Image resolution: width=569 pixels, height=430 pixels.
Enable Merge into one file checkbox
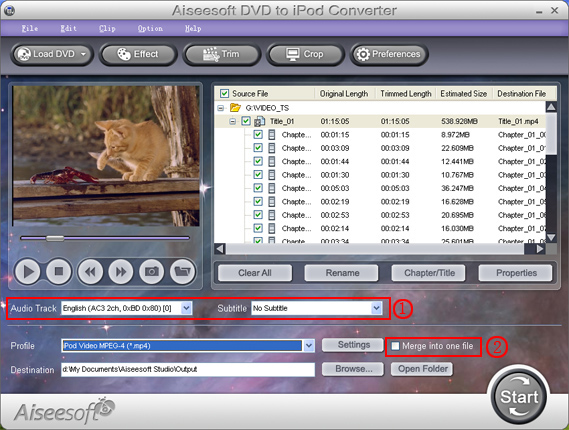pos(395,346)
